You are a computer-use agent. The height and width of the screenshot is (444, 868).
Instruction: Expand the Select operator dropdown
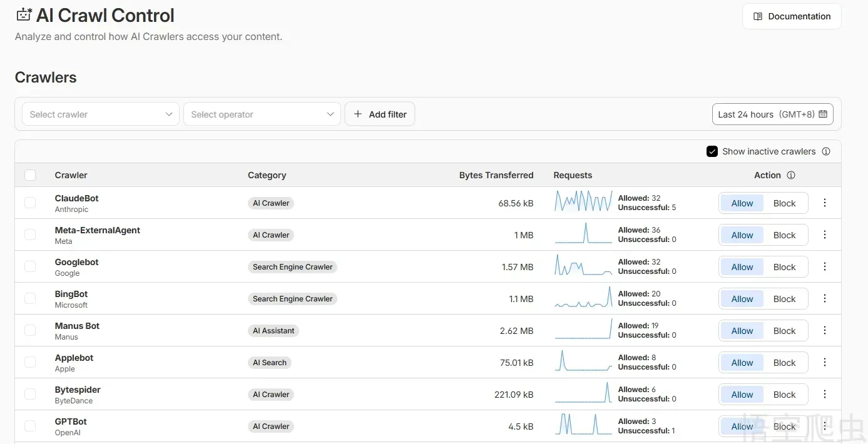coord(262,114)
